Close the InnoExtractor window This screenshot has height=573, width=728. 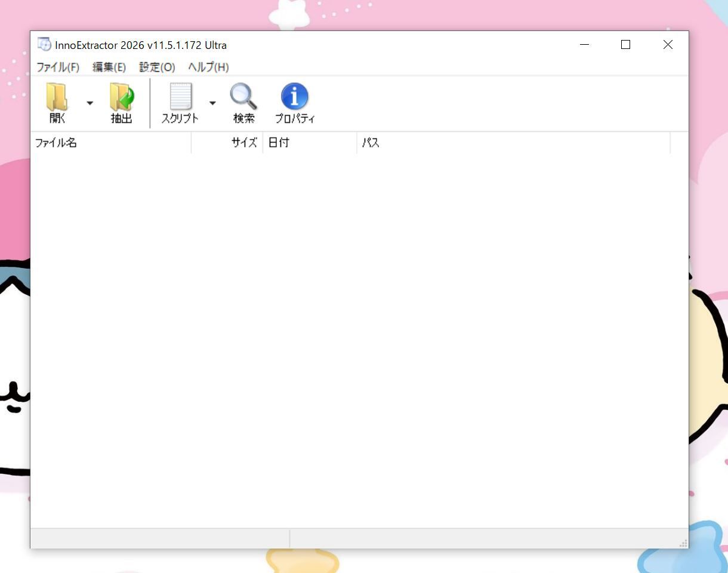[x=668, y=45]
